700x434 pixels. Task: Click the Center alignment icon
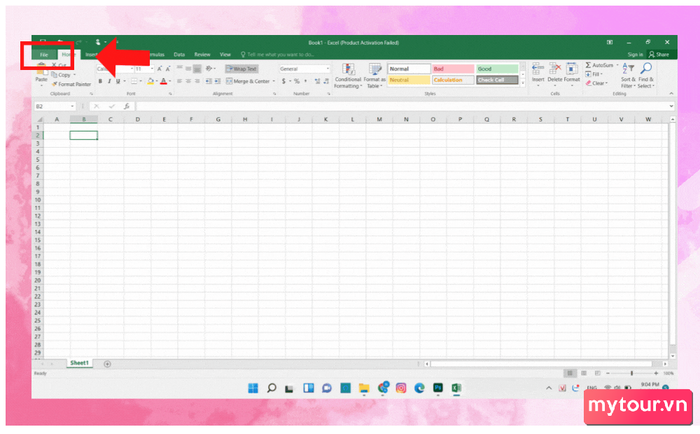(188, 81)
